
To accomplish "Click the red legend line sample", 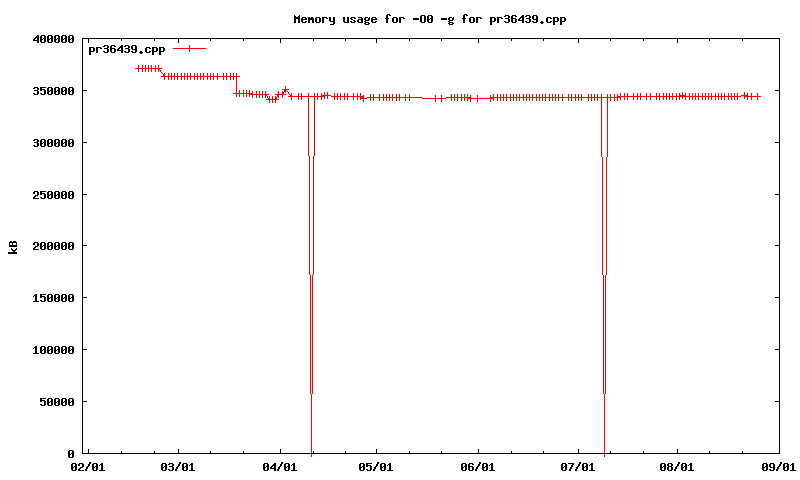I will (x=189, y=49).
